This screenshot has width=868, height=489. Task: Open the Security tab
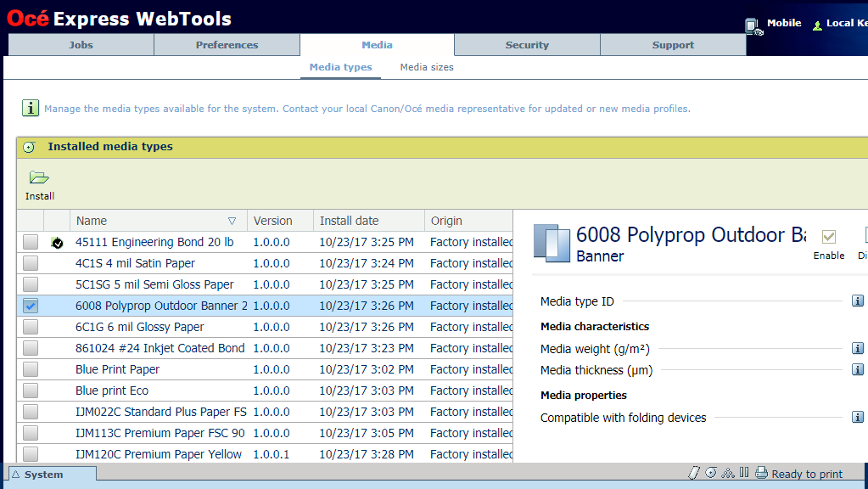[527, 45]
